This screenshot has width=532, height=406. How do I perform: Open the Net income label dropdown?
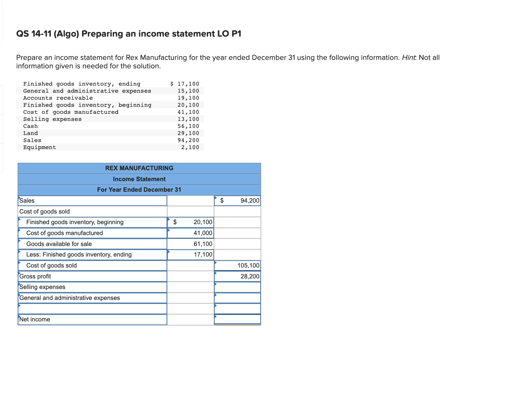pos(92,319)
